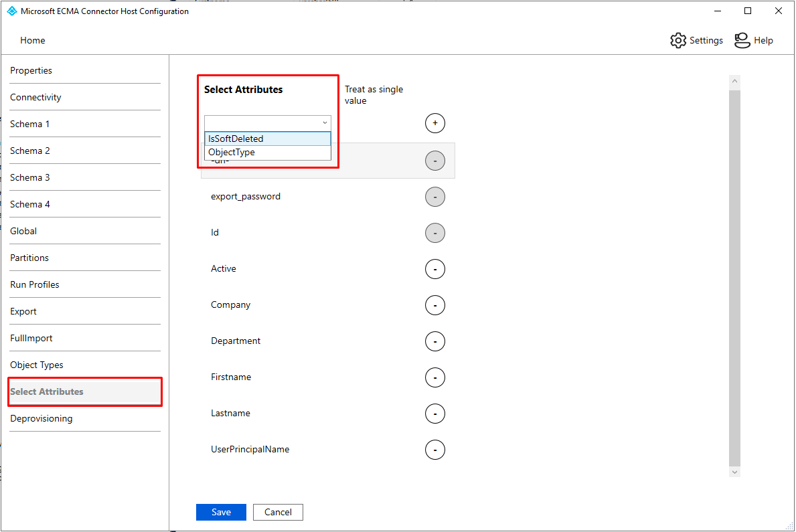The width and height of the screenshot is (796, 532).
Task: Remove the Lastname attribute
Action: tap(435, 414)
